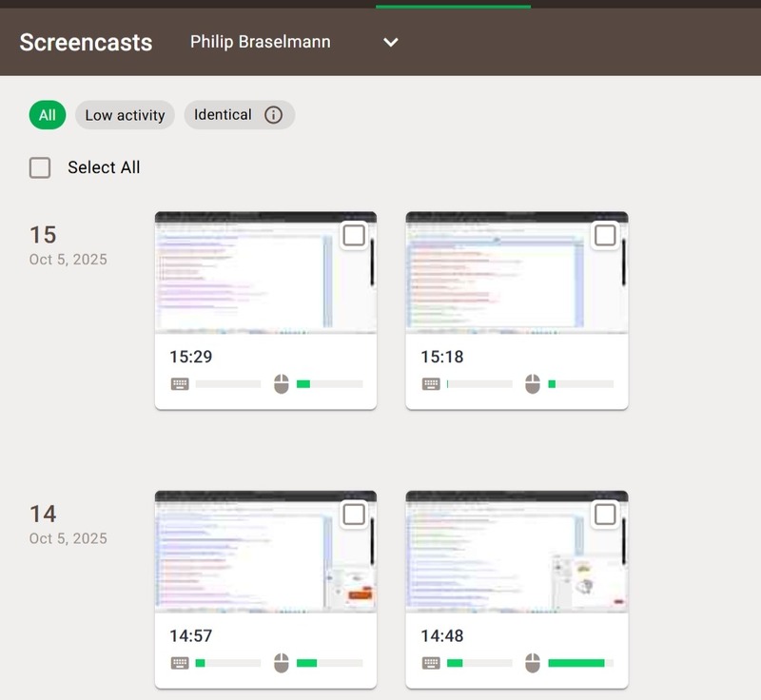Expand the user dropdown chevron
This screenshot has width=761, height=700.
(390, 42)
